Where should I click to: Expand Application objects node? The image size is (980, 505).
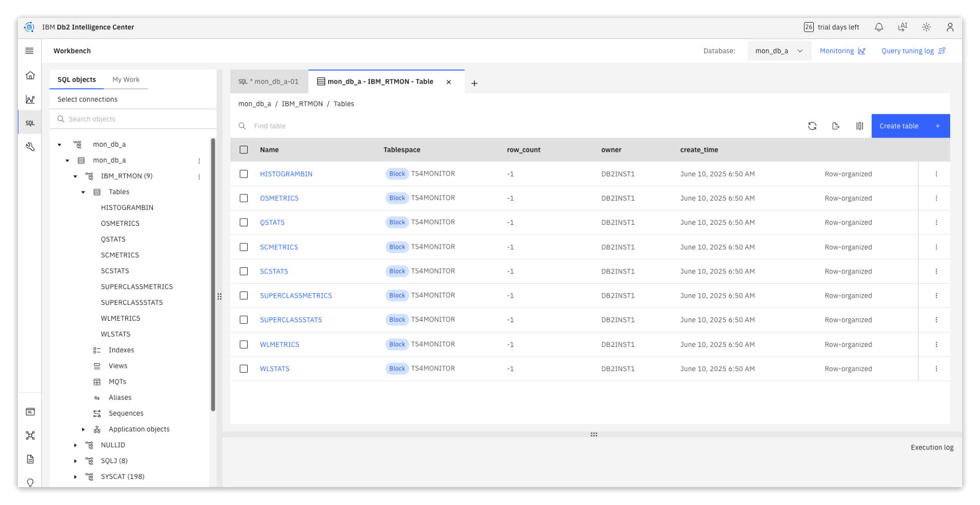pyautogui.click(x=83, y=429)
